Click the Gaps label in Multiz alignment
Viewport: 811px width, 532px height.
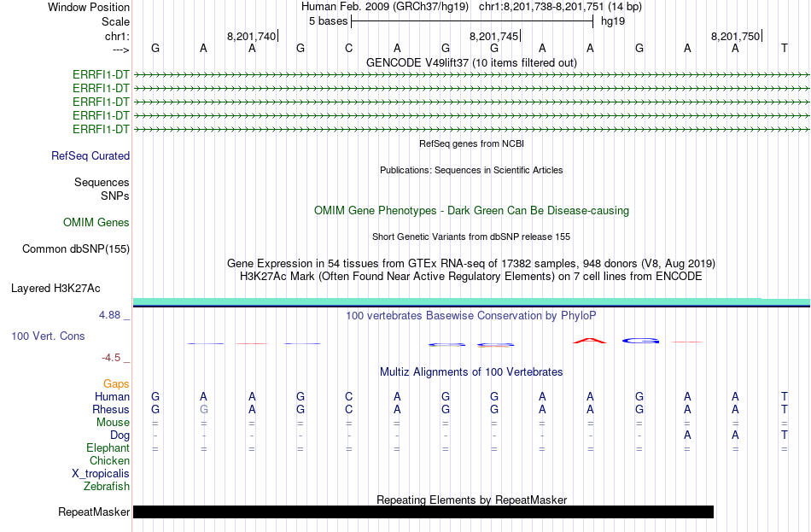coord(116,384)
